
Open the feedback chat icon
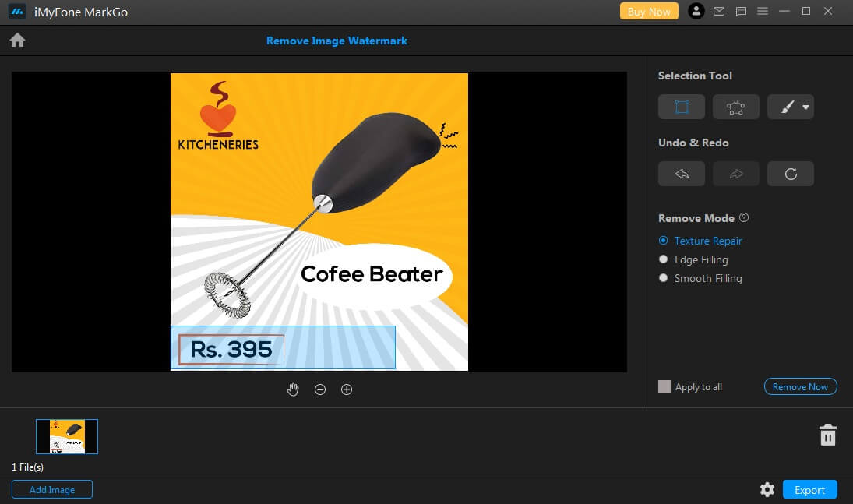coord(741,11)
